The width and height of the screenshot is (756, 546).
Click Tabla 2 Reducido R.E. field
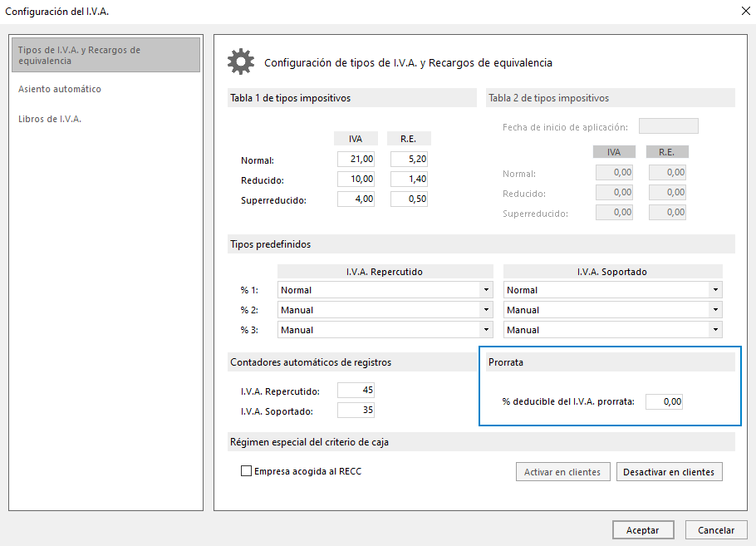point(667,193)
